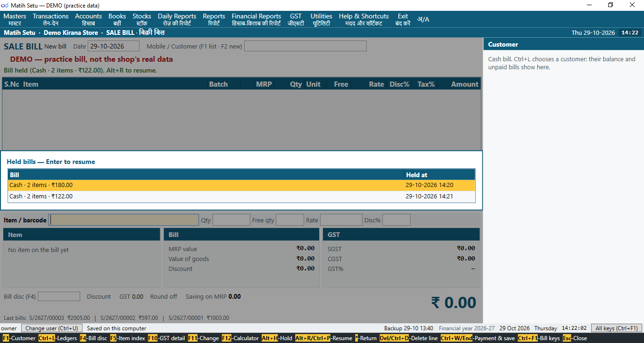
Task: Click last bill S/2627/00003 ₹2005.00
Action: click(59, 318)
